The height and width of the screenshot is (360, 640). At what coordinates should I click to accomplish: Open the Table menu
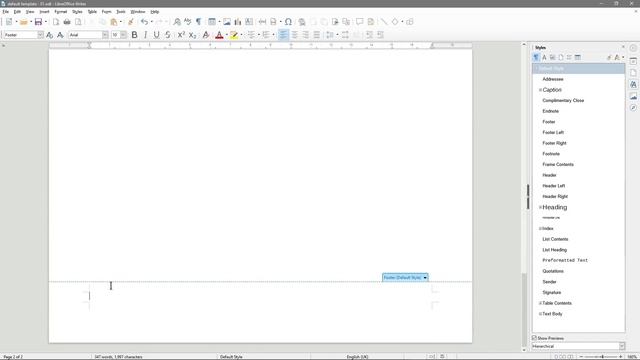pyautogui.click(x=92, y=12)
